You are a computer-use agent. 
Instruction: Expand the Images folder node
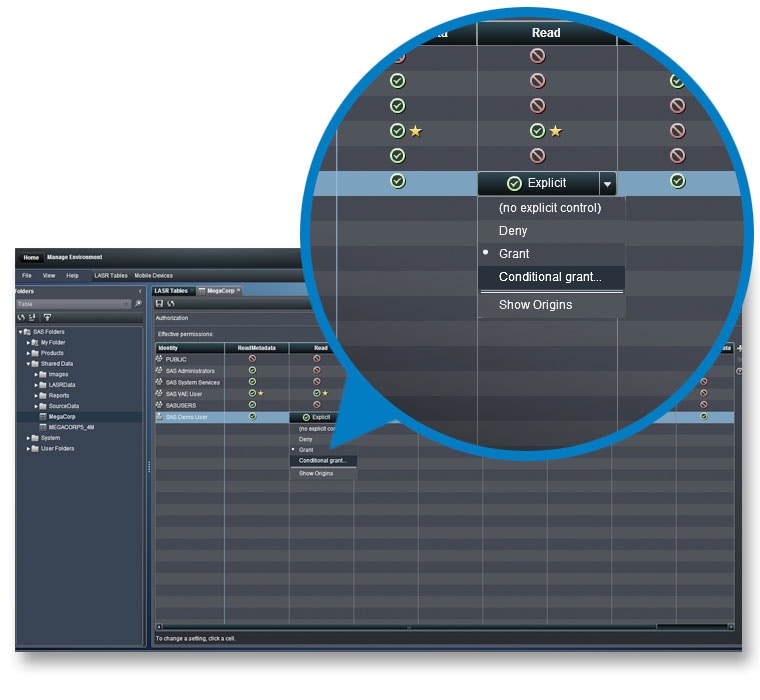pos(36,375)
